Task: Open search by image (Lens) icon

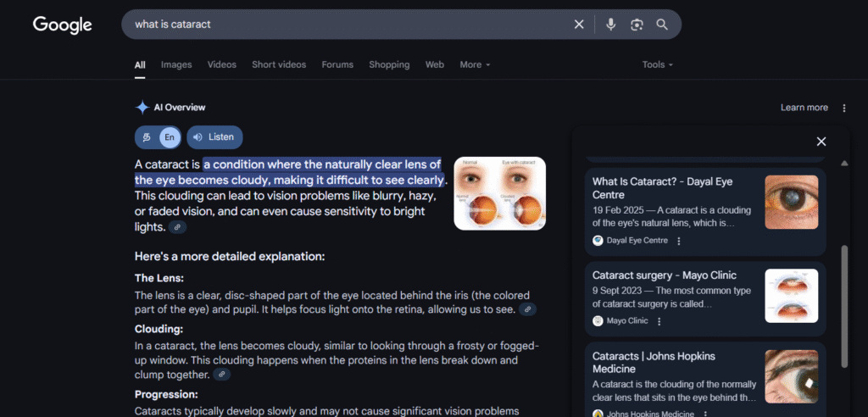Action: click(637, 25)
